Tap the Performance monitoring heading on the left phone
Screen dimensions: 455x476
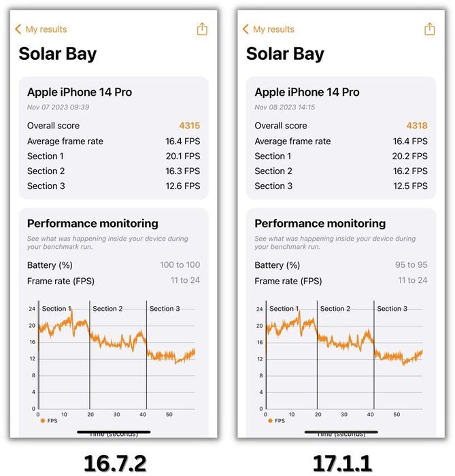click(92, 224)
